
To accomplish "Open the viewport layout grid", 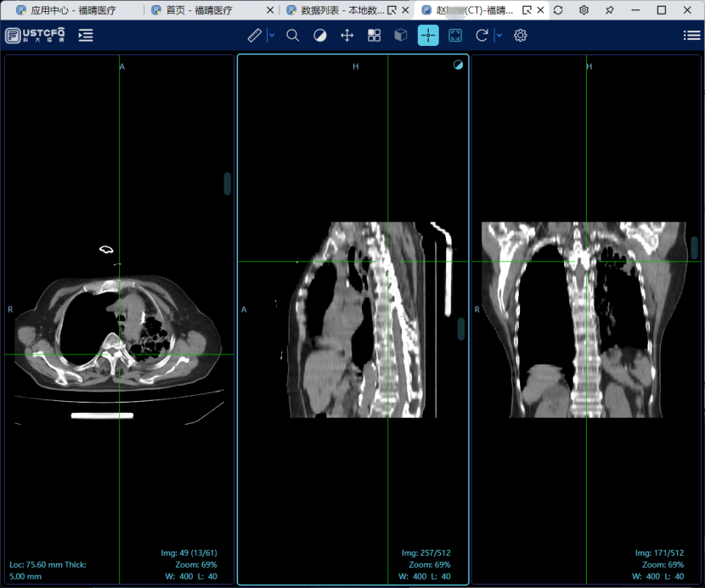I will 374,36.
